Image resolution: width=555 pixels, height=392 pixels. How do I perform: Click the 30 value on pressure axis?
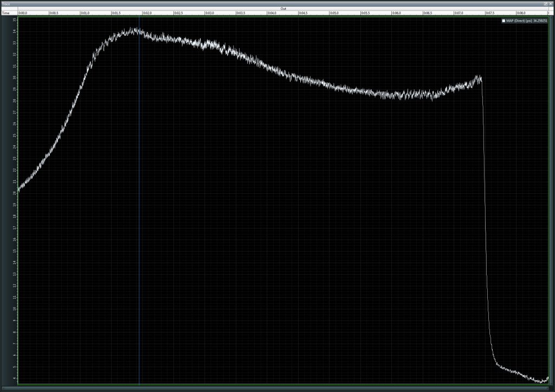[x=15, y=77]
